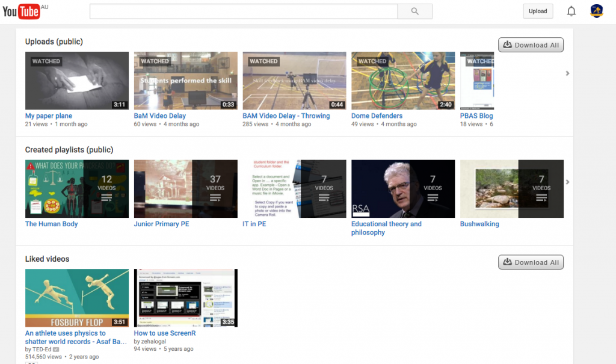The image size is (616, 364).
Task: Click the 3:51 duration badge
Action: pyautogui.click(x=120, y=322)
